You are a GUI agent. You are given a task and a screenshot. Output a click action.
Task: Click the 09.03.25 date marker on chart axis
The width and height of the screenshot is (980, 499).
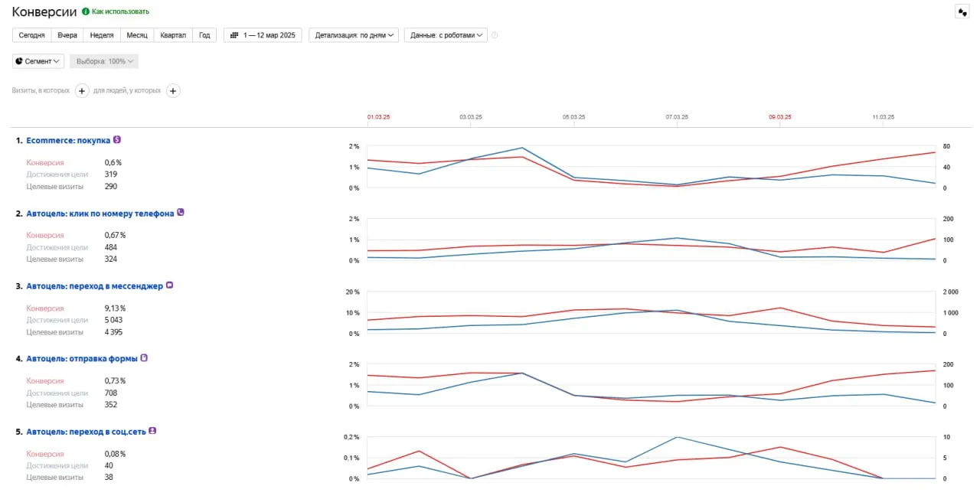(779, 117)
